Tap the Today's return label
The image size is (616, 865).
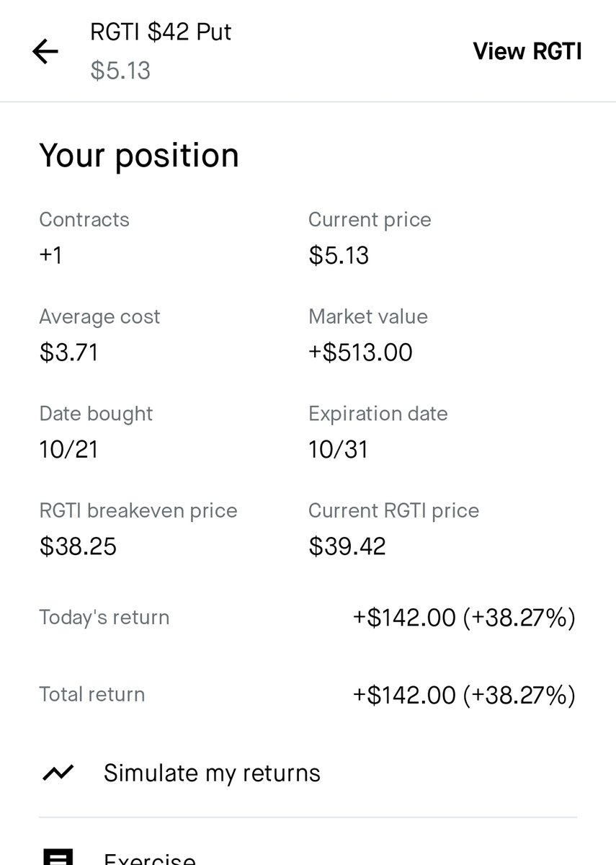pos(104,618)
